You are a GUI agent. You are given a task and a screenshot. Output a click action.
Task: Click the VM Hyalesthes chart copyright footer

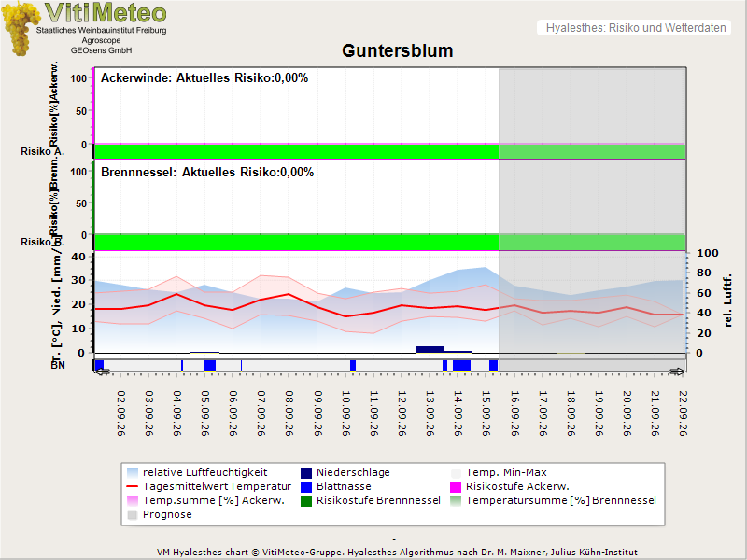tap(397, 553)
